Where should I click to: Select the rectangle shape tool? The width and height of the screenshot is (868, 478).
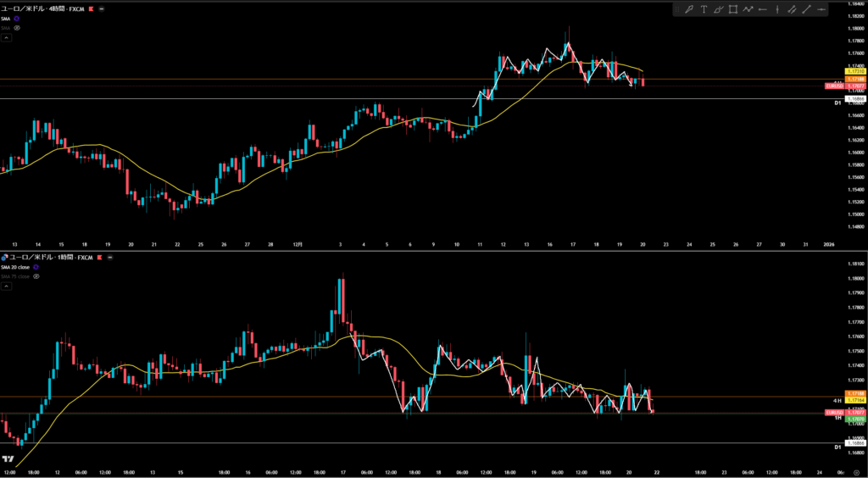733,9
